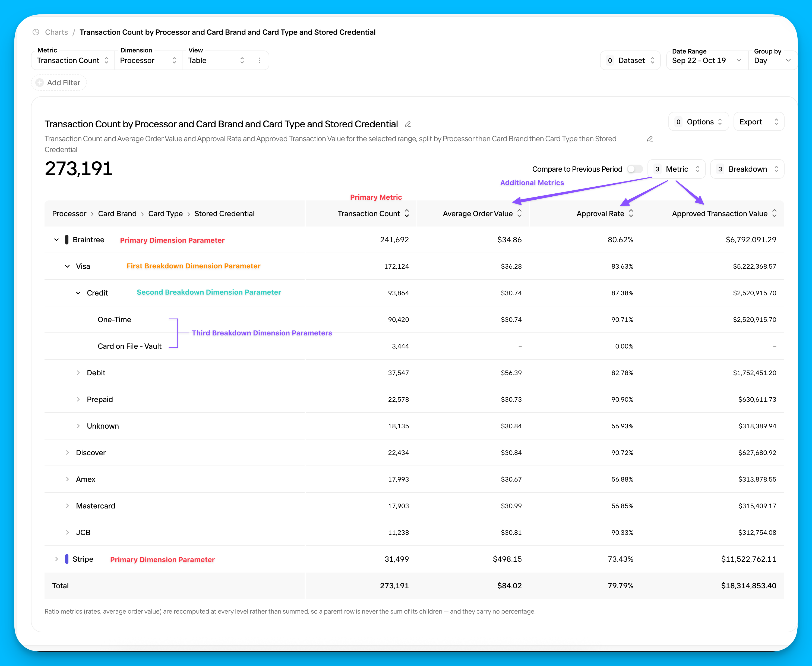Click the Add Filter button

59,83
